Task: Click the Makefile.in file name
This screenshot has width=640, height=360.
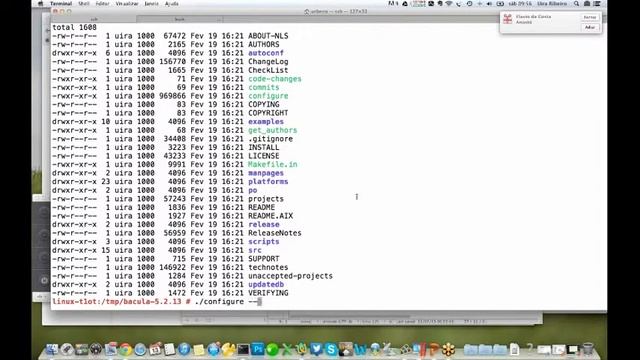Action: point(273,164)
